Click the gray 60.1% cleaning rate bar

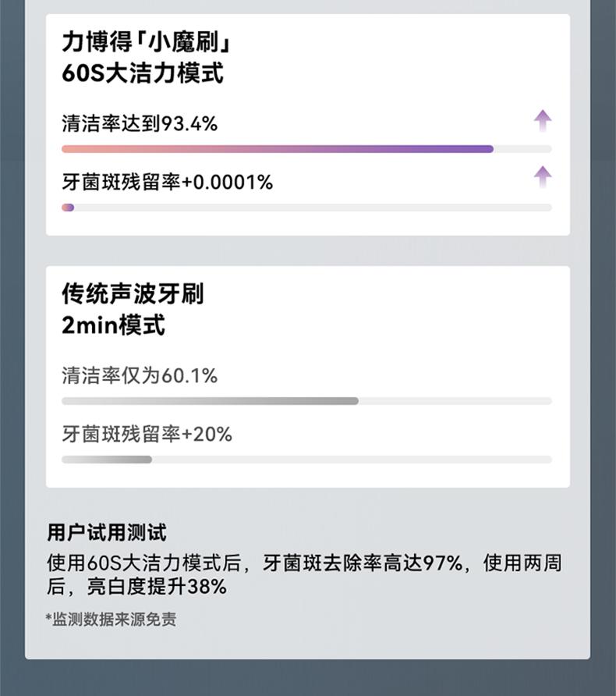click(x=211, y=401)
